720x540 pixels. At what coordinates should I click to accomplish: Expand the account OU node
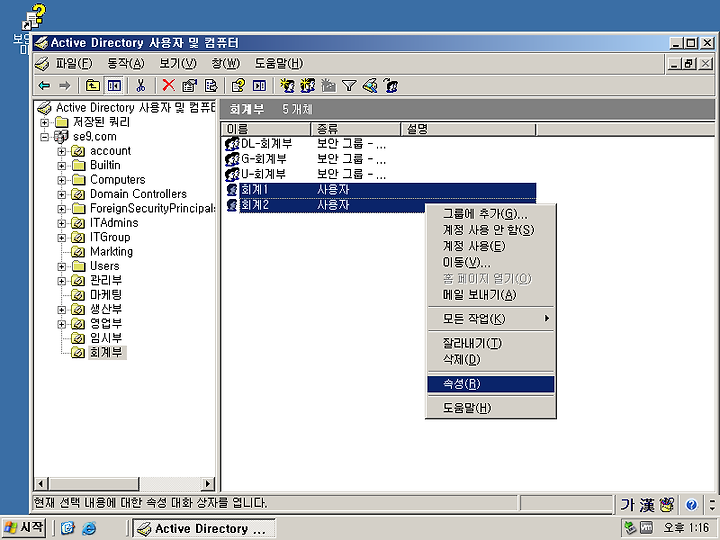[62, 152]
